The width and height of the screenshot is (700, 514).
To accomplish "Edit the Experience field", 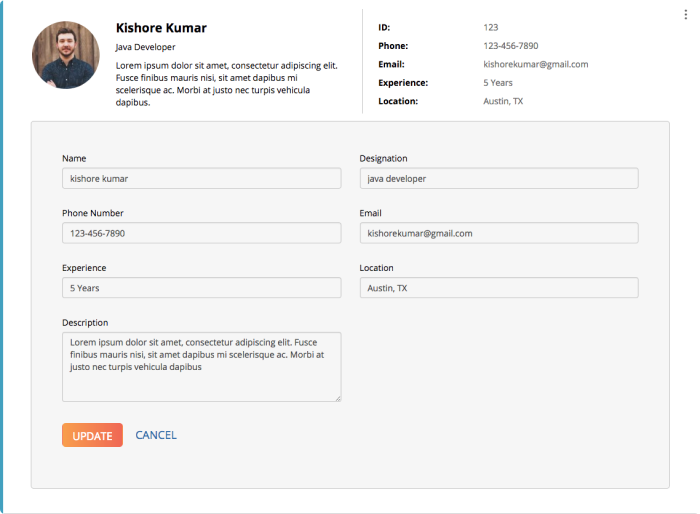I will pyautogui.click(x=201, y=288).
